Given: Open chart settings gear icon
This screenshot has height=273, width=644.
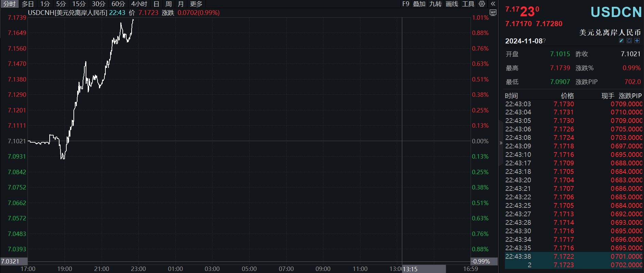Looking at the screenshot, I should point(482,4).
